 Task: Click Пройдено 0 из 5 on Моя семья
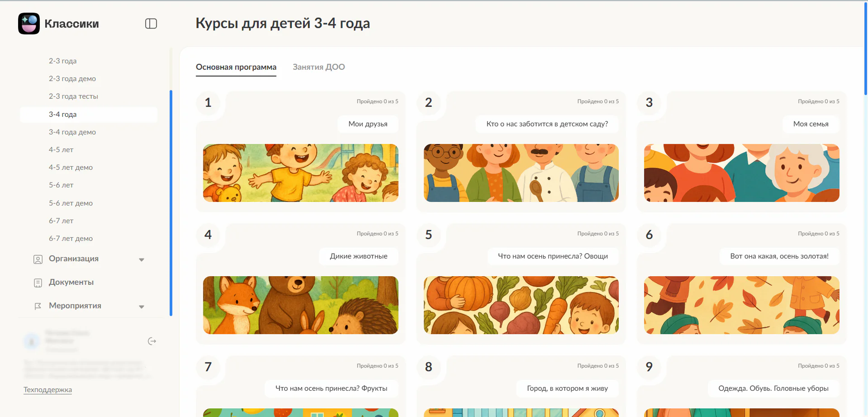click(818, 101)
